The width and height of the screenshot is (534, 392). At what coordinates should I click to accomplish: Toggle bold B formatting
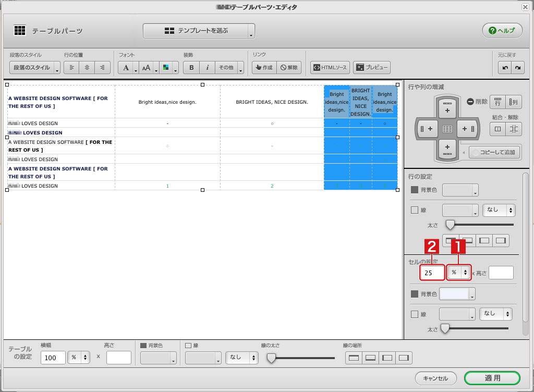191,67
